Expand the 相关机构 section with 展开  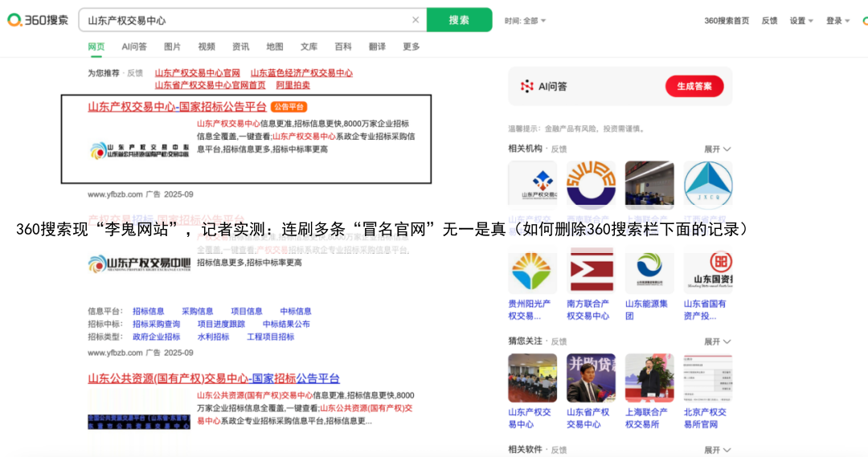point(718,149)
